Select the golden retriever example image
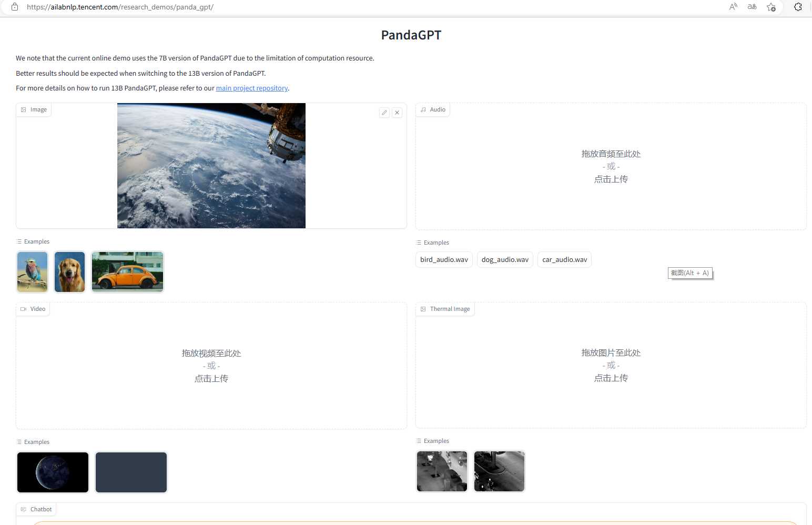Screen dimensions: 812x525 pos(69,271)
